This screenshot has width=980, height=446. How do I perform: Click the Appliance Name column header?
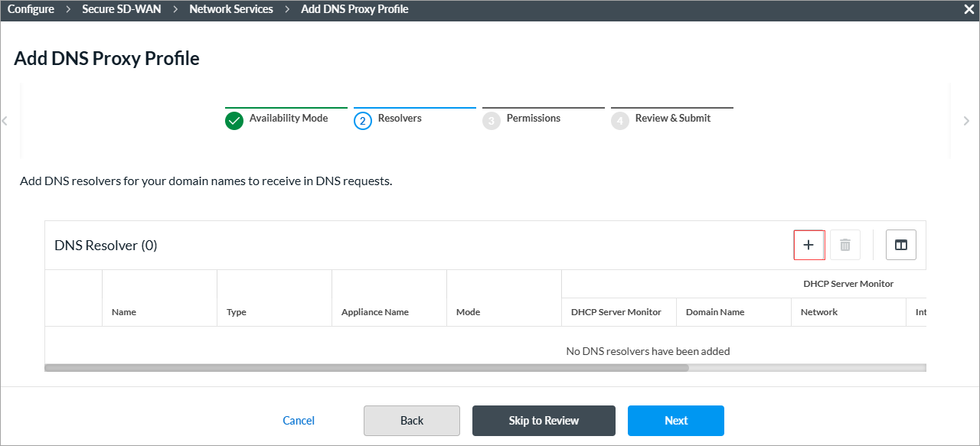point(375,312)
